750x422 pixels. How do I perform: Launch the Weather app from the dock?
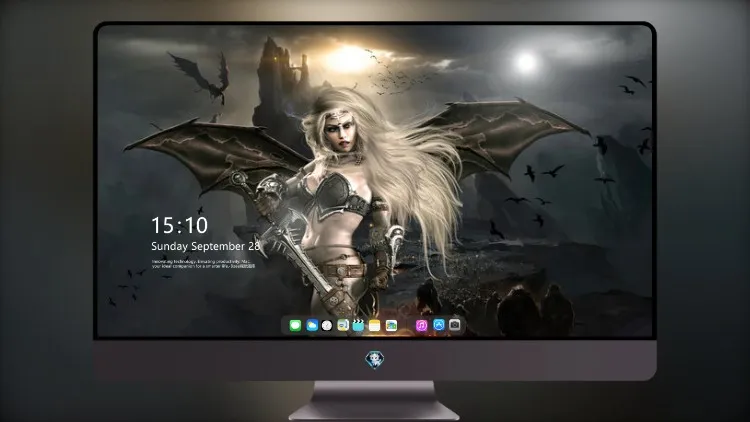(312, 326)
